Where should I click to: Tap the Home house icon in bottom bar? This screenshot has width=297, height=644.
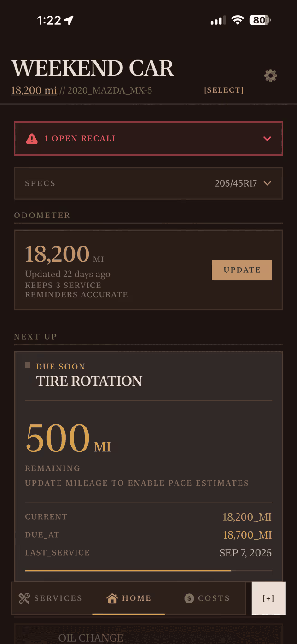[112, 597]
